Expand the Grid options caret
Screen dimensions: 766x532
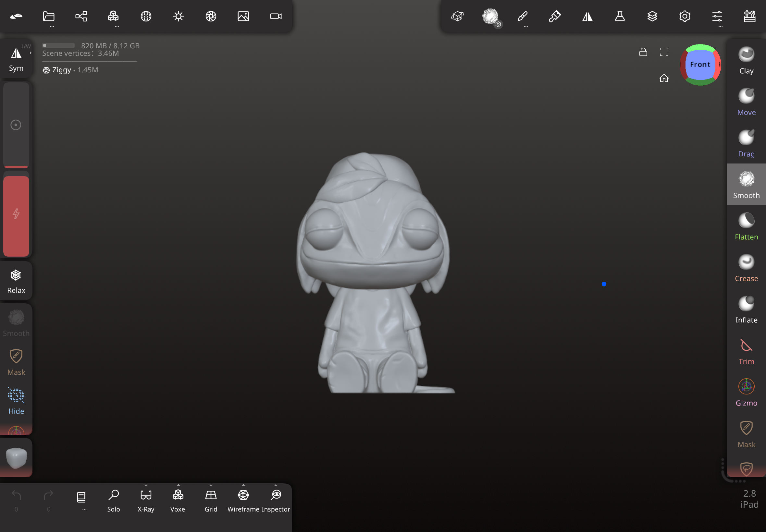coord(211,485)
